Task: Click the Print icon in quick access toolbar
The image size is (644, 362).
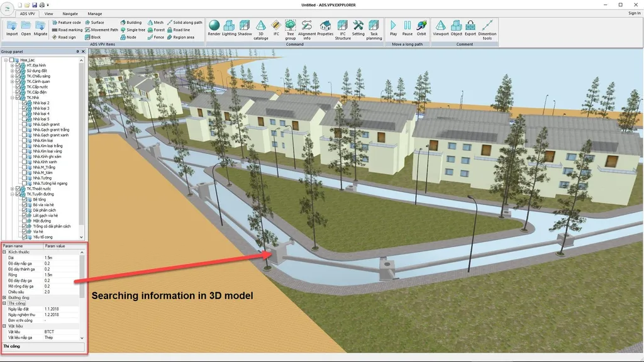Action: point(42,5)
